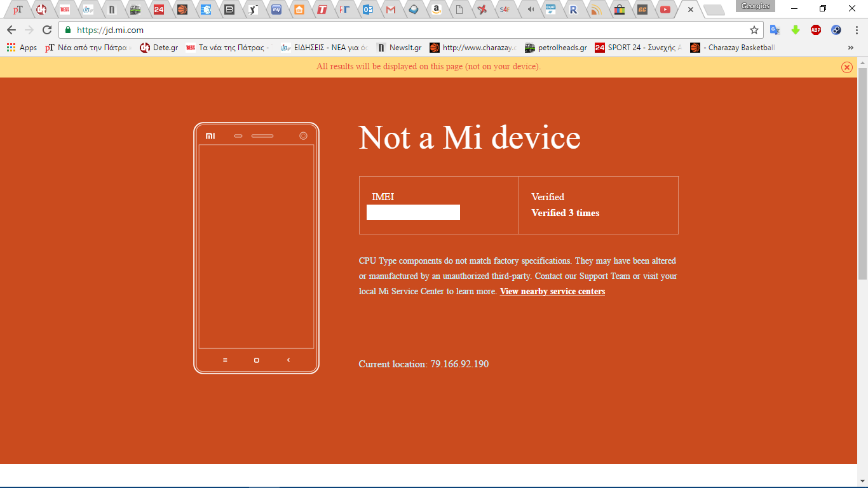868x488 pixels.
Task: Reload the current page
Action: click(46, 30)
